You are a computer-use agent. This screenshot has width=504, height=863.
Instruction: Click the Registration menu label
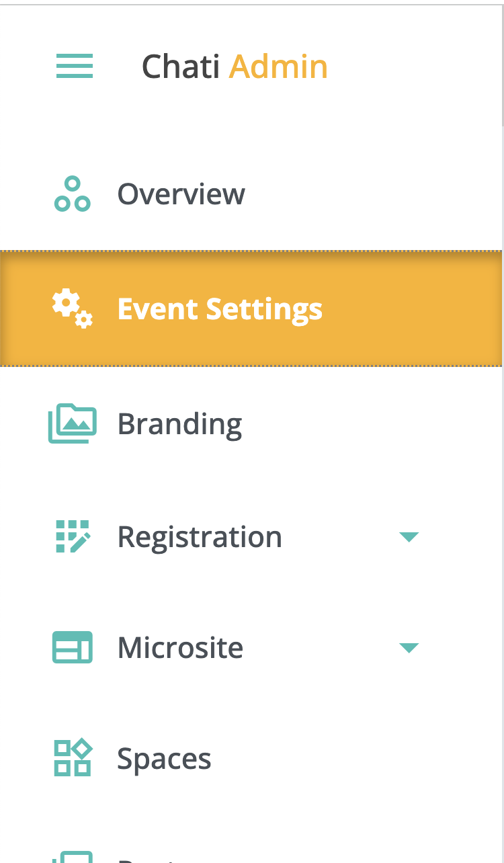pyautogui.click(x=200, y=537)
